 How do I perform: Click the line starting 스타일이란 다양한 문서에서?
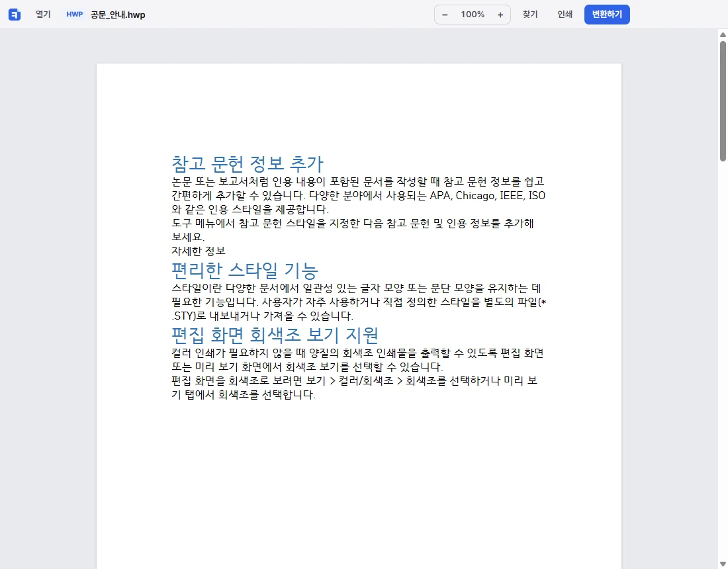[x=357, y=288]
